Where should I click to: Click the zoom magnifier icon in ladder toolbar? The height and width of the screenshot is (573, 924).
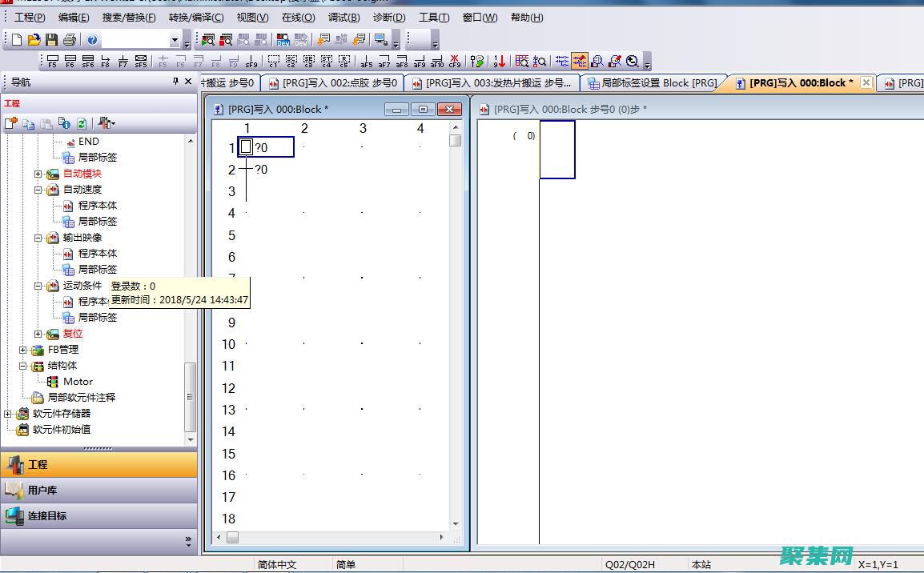tap(633, 61)
